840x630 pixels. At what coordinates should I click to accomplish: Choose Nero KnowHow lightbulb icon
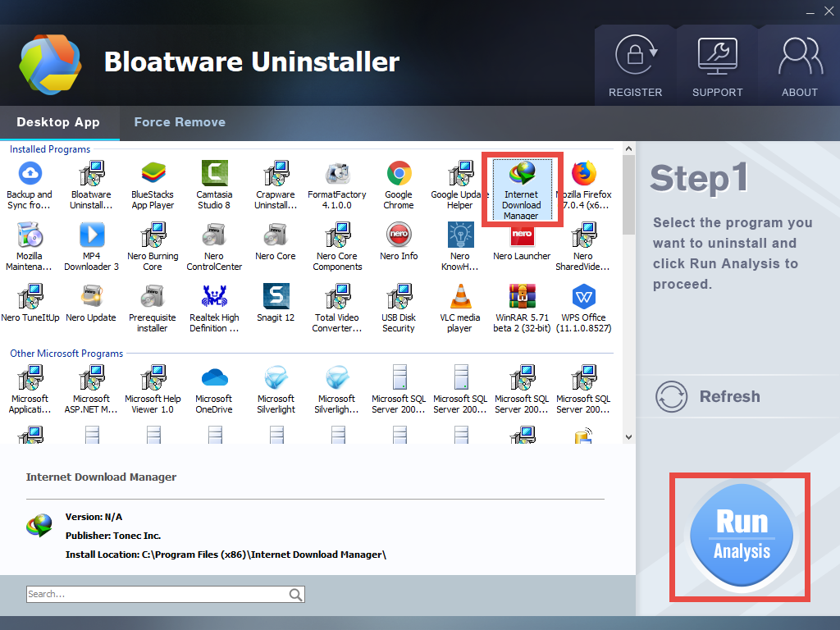click(460, 235)
